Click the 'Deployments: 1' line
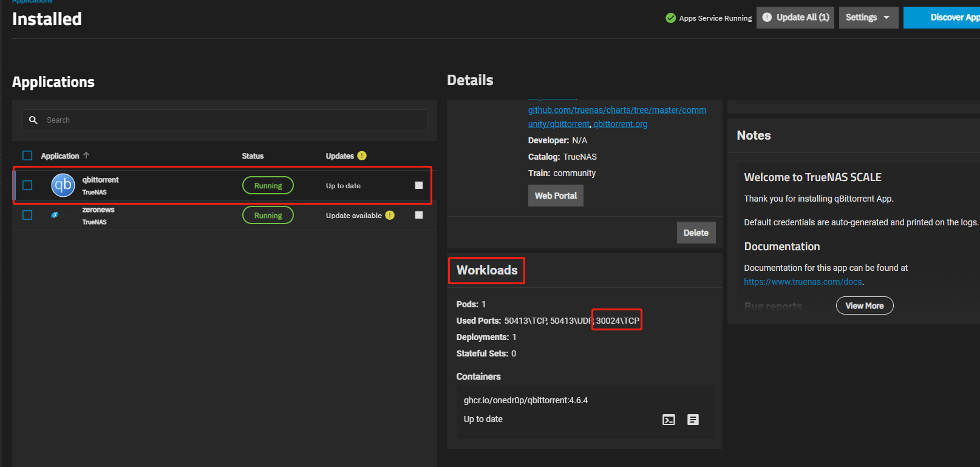 486,337
